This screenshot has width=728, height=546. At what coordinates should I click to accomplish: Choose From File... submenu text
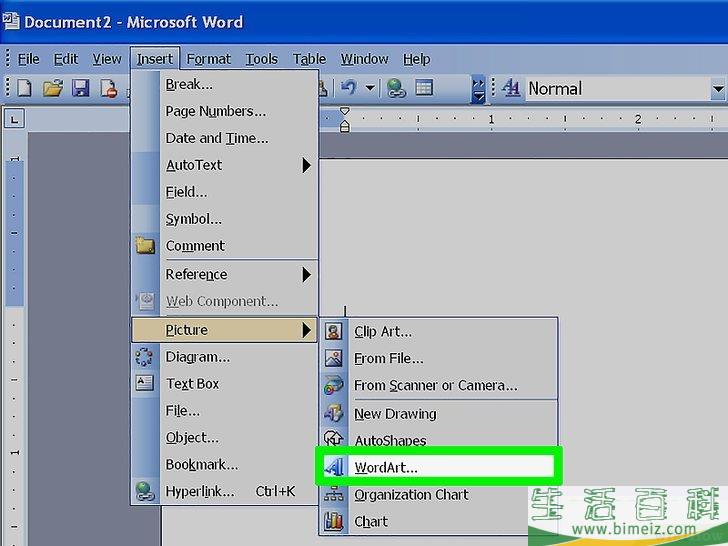pos(389,359)
